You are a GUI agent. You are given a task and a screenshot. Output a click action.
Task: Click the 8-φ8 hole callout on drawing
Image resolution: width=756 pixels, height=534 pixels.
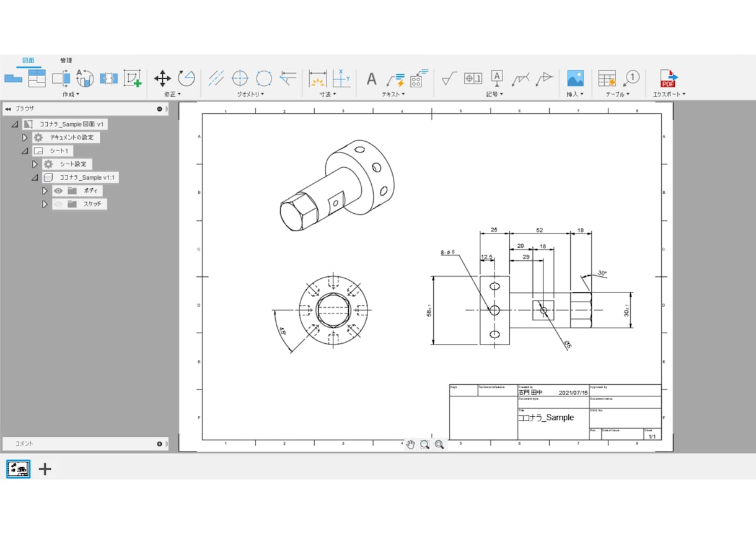tap(448, 253)
